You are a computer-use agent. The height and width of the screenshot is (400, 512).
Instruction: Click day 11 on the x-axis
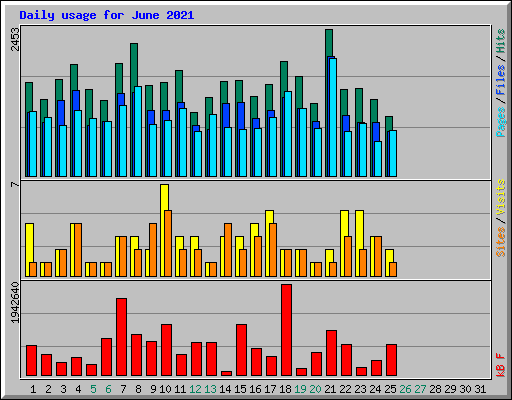pyautogui.click(x=180, y=389)
